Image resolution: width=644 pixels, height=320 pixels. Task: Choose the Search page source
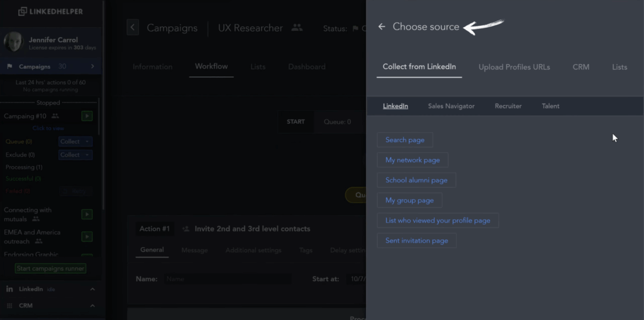point(404,140)
